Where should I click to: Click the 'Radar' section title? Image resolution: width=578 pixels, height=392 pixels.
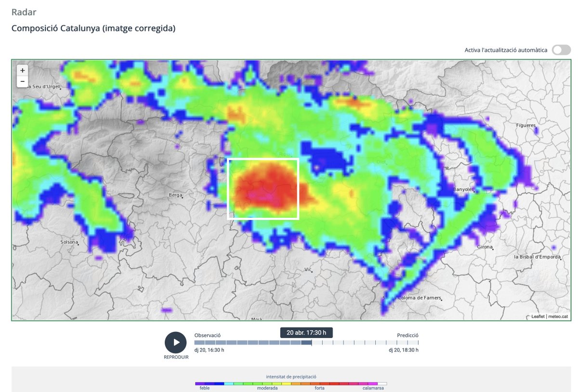[24, 12]
